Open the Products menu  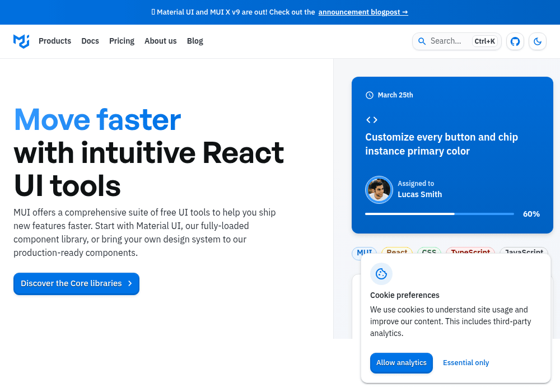pyautogui.click(x=55, y=41)
